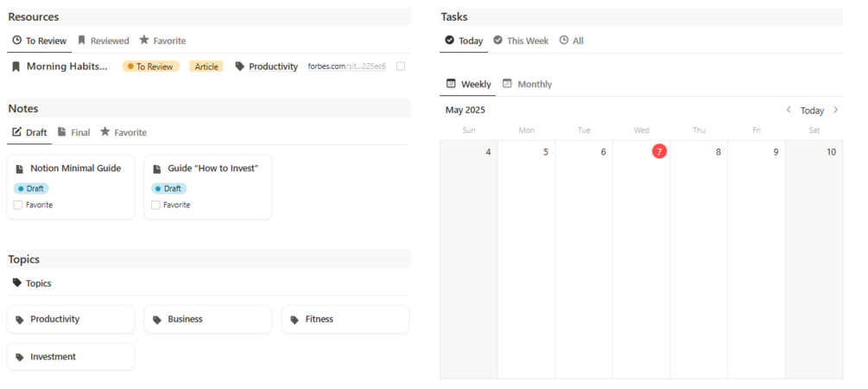Go to the previous week in calendar

click(789, 110)
